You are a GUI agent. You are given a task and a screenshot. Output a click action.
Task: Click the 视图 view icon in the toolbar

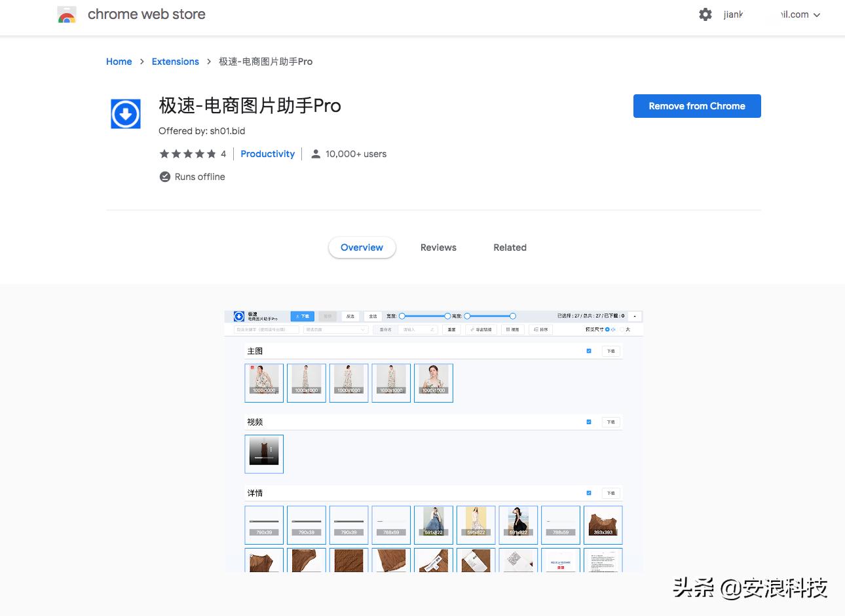[508, 329]
